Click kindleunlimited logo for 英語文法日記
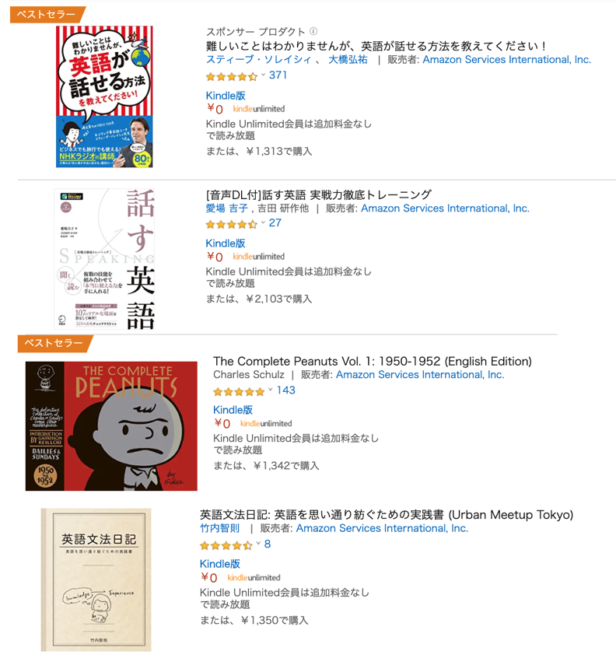The height and width of the screenshot is (672, 616). tap(254, 577)
